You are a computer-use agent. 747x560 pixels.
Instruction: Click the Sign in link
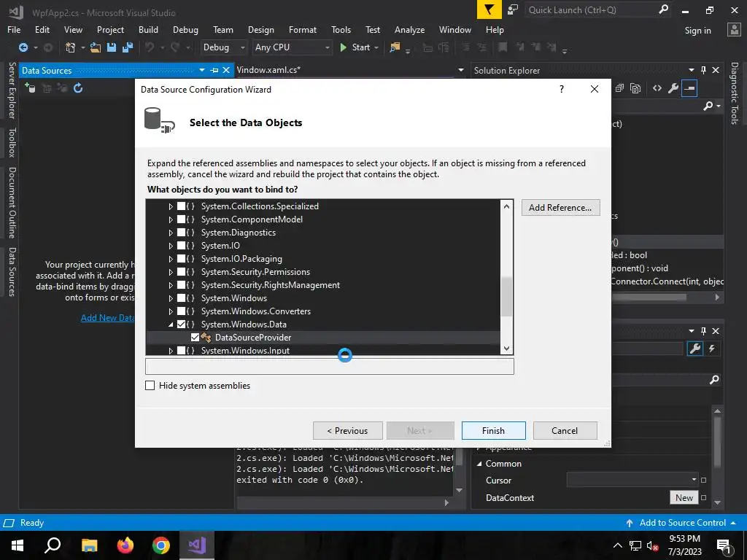click(x=697, y=30)
